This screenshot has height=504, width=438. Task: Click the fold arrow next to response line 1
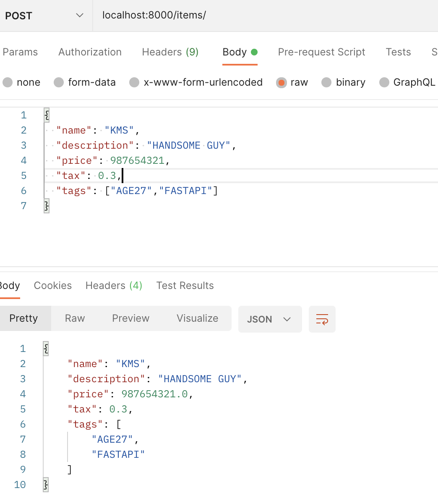coord(45,348)
